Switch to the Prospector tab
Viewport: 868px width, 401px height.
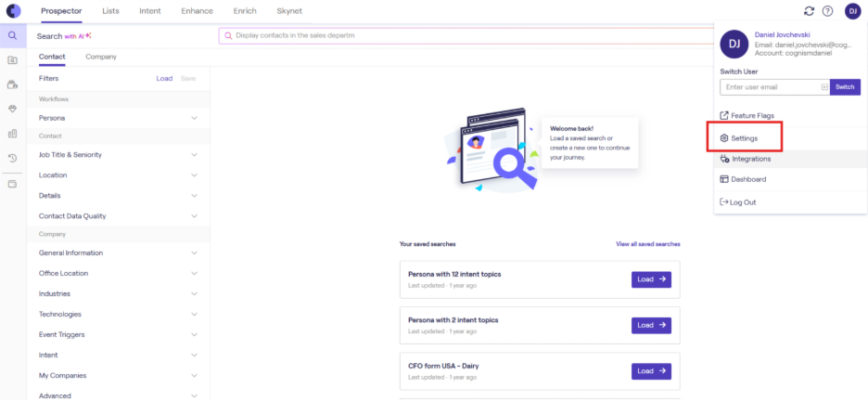(x=61, y=11)
